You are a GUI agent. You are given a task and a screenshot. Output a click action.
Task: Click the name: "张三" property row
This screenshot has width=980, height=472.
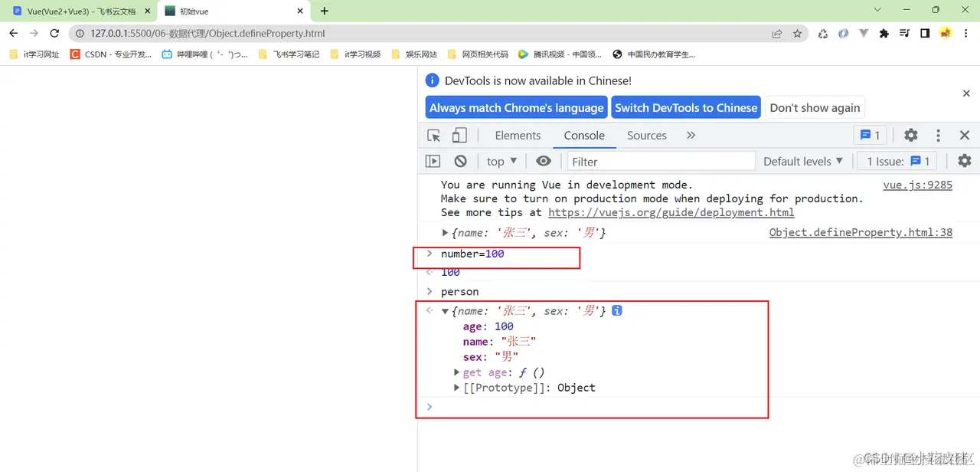point(499,342)
